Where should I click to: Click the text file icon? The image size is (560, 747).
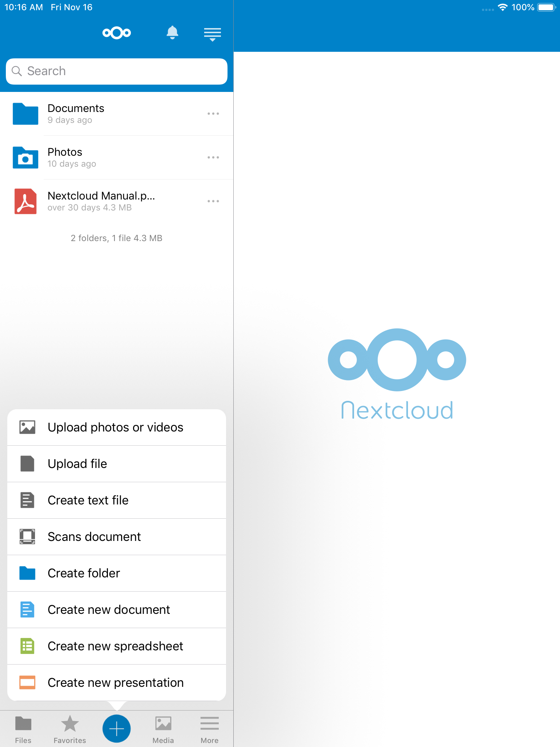pos(27,500)
